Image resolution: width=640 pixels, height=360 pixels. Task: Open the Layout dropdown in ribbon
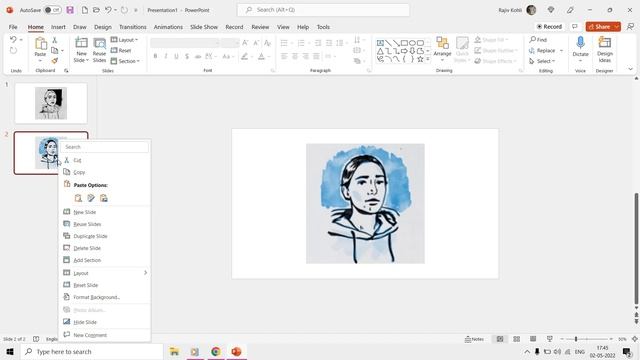point(124,40)
